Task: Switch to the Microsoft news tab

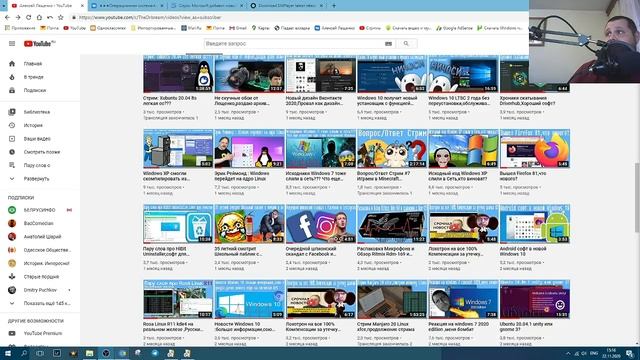Action: pos(208,6)
